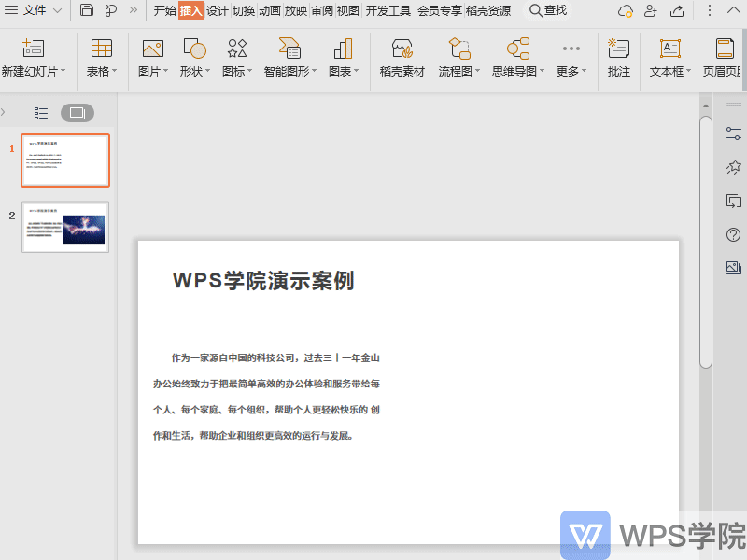This screenshot has height=560, width=747.
Task: Expand the 表格 dropdown arrow
Action: click(114, 71)
